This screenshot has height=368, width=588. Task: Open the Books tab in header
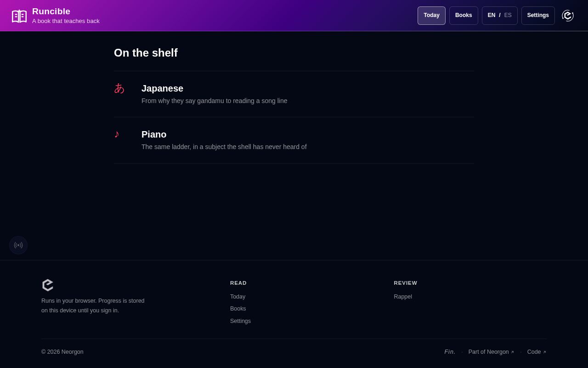click(464, 16)
